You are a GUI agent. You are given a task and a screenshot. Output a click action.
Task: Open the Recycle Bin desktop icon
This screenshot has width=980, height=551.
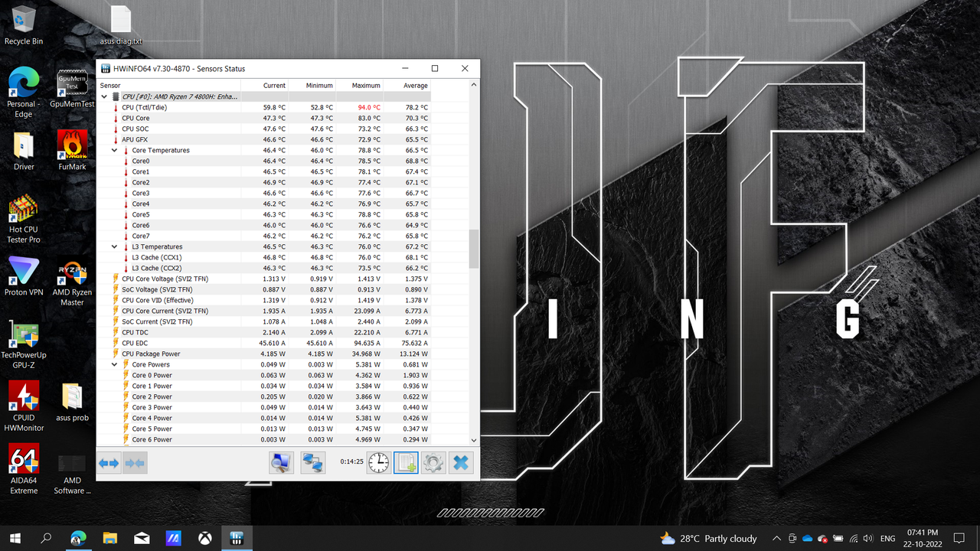[x=24, y=25]
